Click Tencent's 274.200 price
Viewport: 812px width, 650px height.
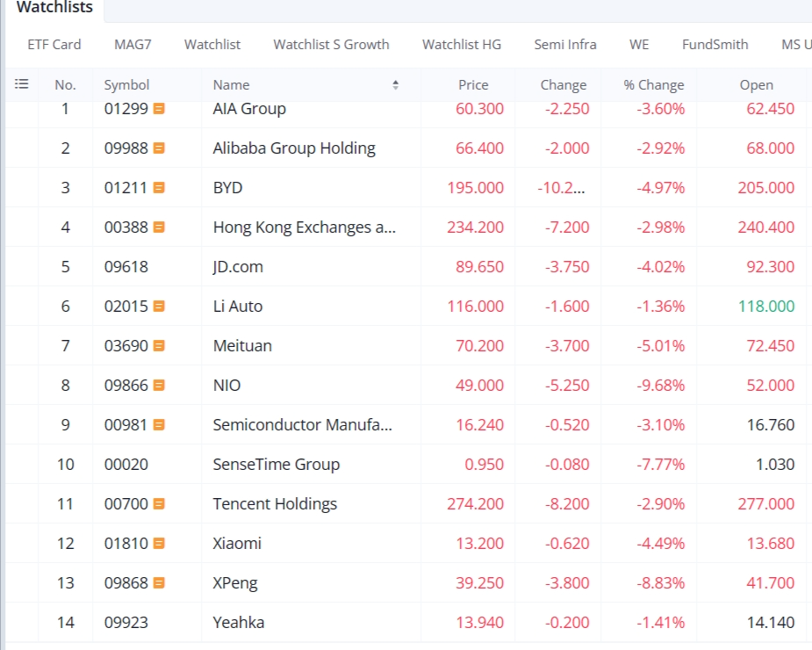click(x=476, y=504)
